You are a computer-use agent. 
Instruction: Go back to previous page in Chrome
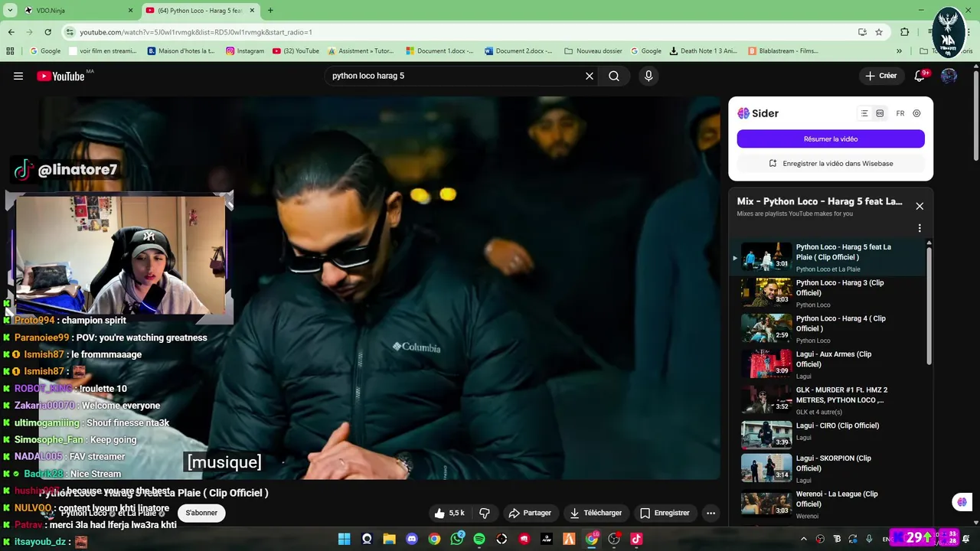[11, 32]
